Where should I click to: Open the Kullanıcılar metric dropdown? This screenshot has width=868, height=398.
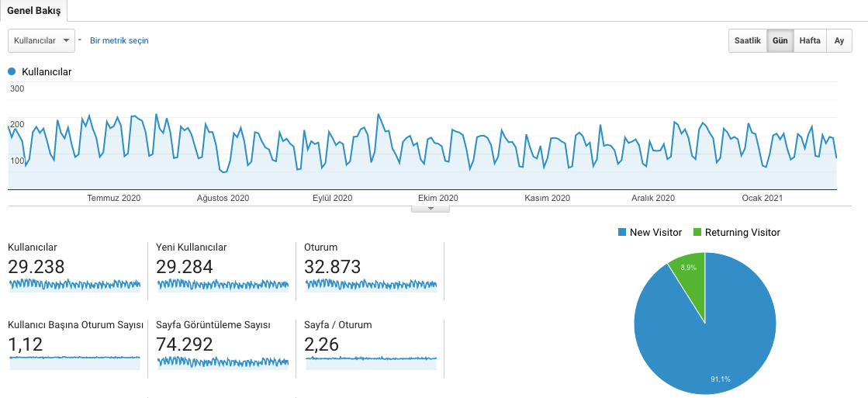(x=42, y=40)
